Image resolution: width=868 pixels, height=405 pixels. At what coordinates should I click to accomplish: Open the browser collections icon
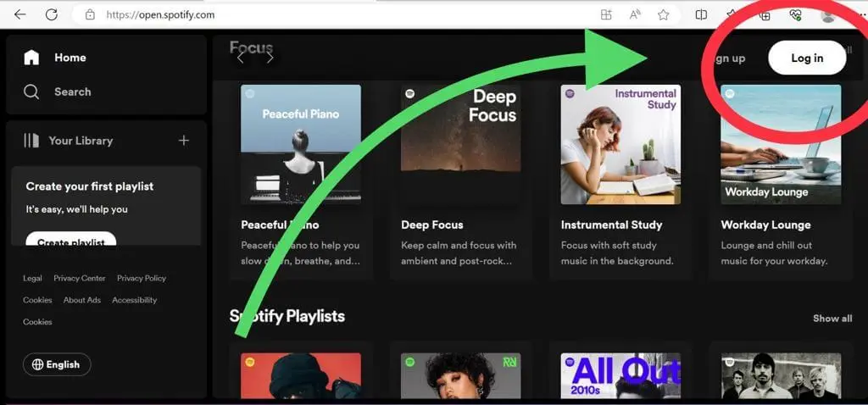(765, 15)
